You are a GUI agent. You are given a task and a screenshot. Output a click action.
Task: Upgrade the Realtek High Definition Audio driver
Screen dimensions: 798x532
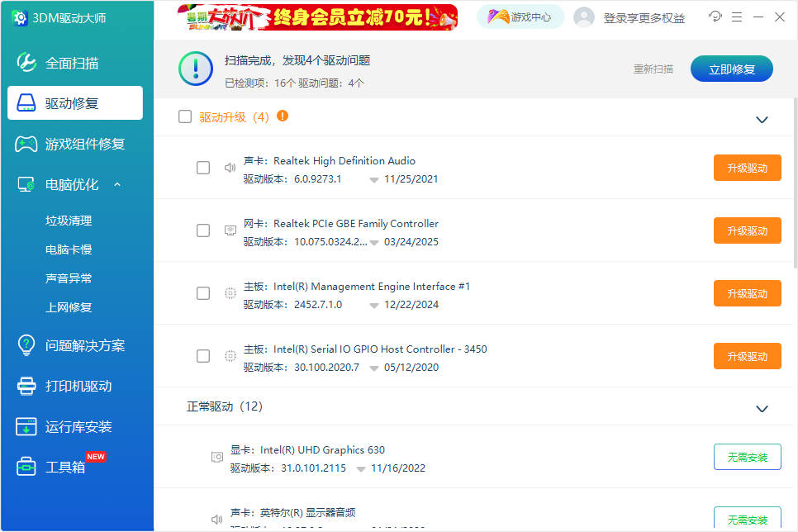(747, 168)
